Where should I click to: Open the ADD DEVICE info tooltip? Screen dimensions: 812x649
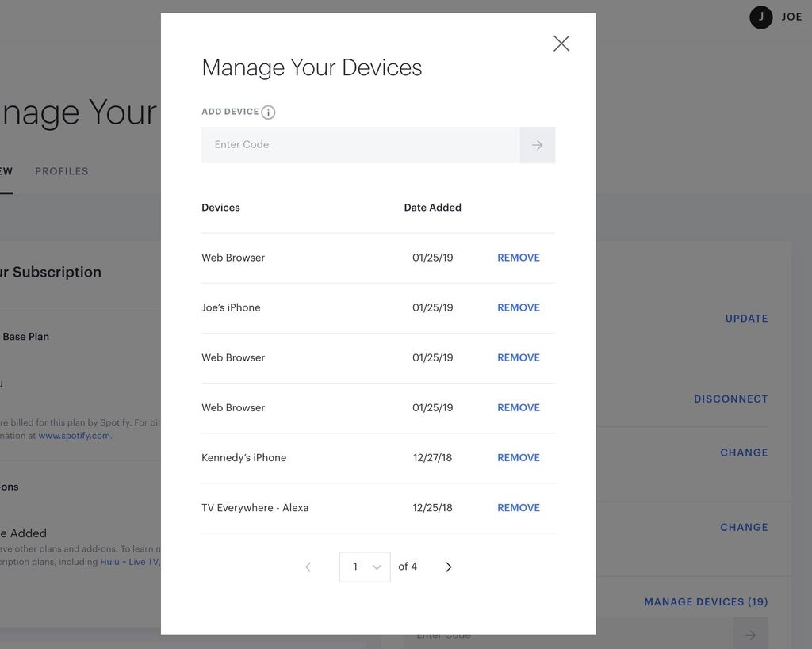pyautogui.click(x=267, y=112)
